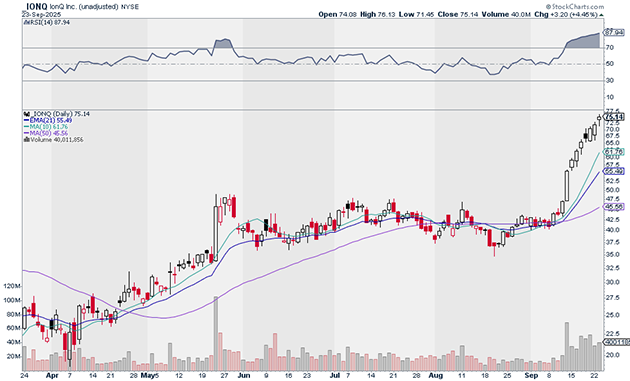Click the 'High 76.13' header value
630x381 pixels.
pos(378,14)
